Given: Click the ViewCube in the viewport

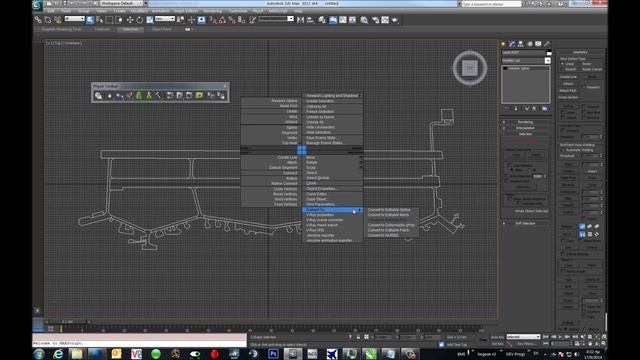Looking at the screenshot, I should coord(470,68).
